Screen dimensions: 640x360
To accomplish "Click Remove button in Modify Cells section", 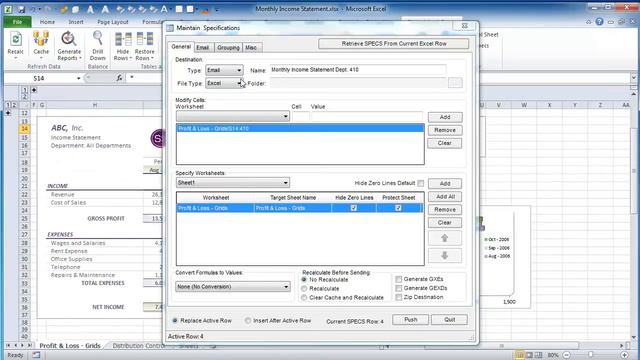I will (x=444, y=130).
